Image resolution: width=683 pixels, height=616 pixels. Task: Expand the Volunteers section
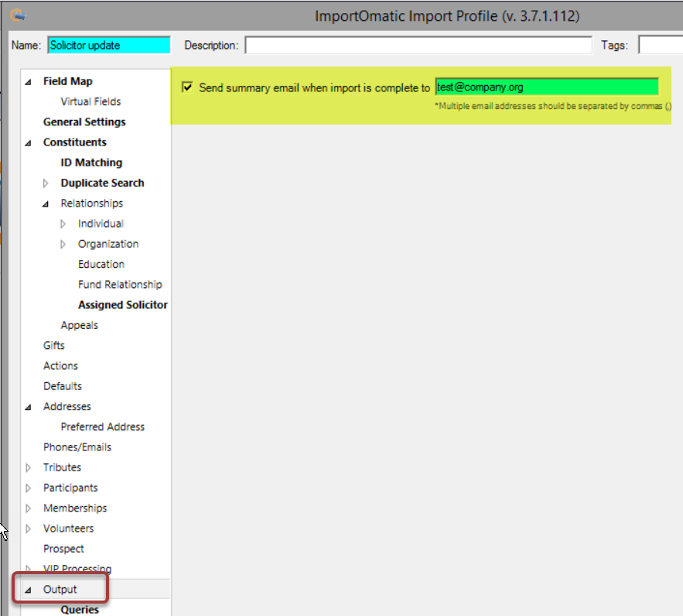click(x=29, y=528)
